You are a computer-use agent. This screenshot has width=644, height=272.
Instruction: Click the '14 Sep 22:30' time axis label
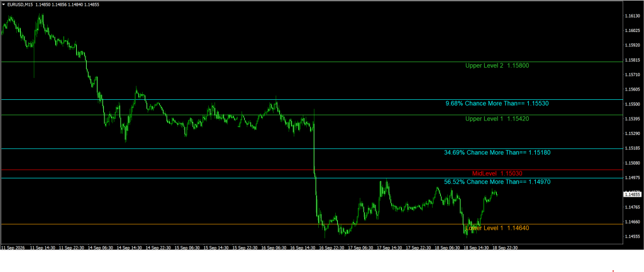click(158, 248)
